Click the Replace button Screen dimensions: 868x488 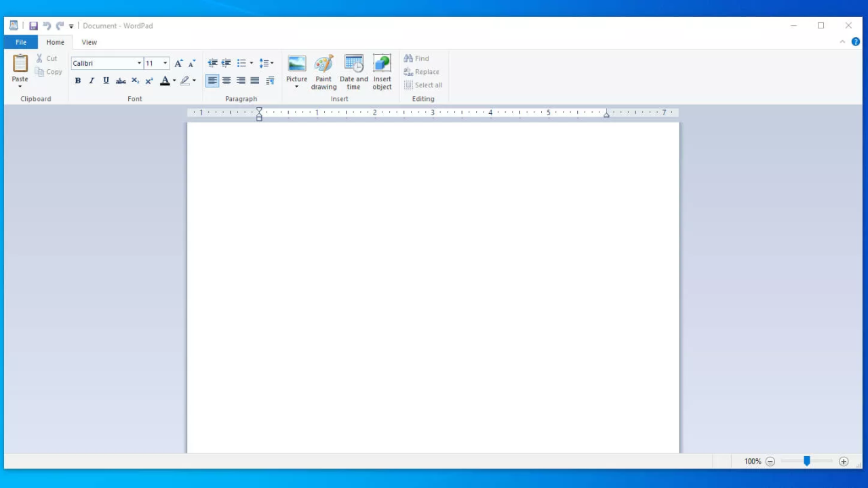(421, 72)
